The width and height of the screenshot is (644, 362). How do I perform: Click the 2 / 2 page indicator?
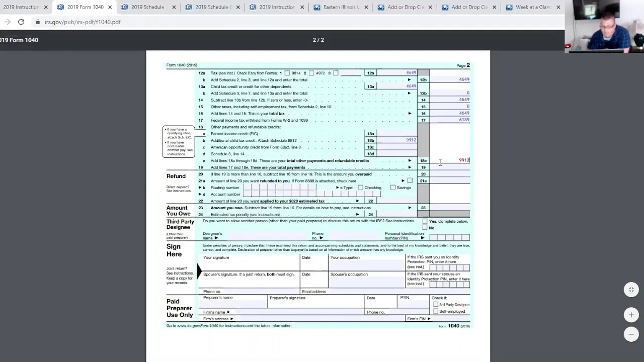tap(318, 40)
